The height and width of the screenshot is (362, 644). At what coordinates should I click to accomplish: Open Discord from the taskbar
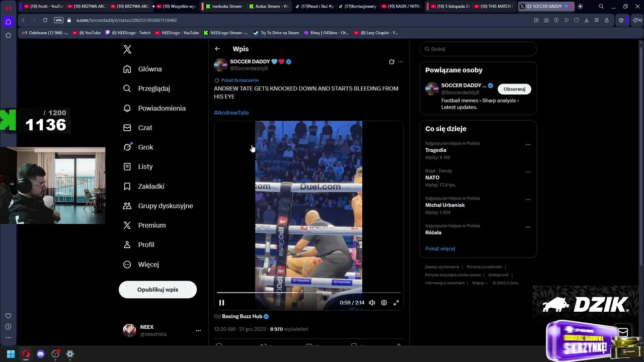tap(41, 354)
